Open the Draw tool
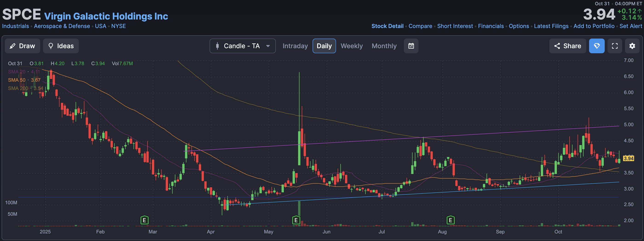The height and width of the screenshot is (241, 644). pyautogui.click(x=23, y=46)
